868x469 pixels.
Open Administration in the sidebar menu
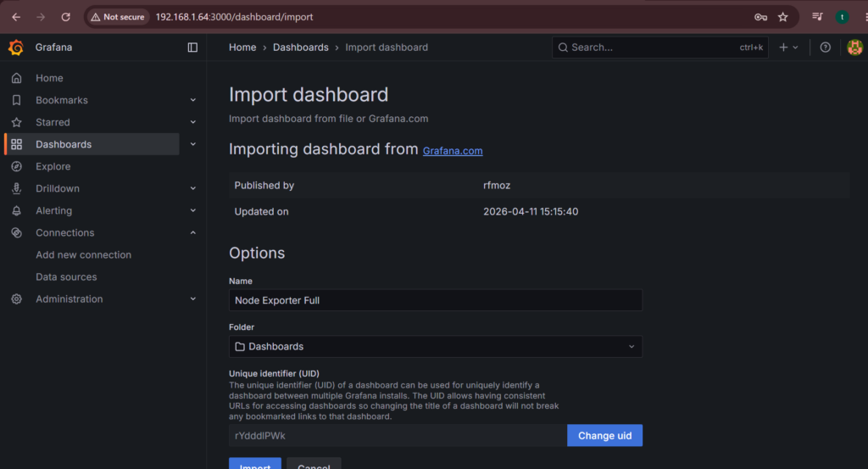pos(70,299)
